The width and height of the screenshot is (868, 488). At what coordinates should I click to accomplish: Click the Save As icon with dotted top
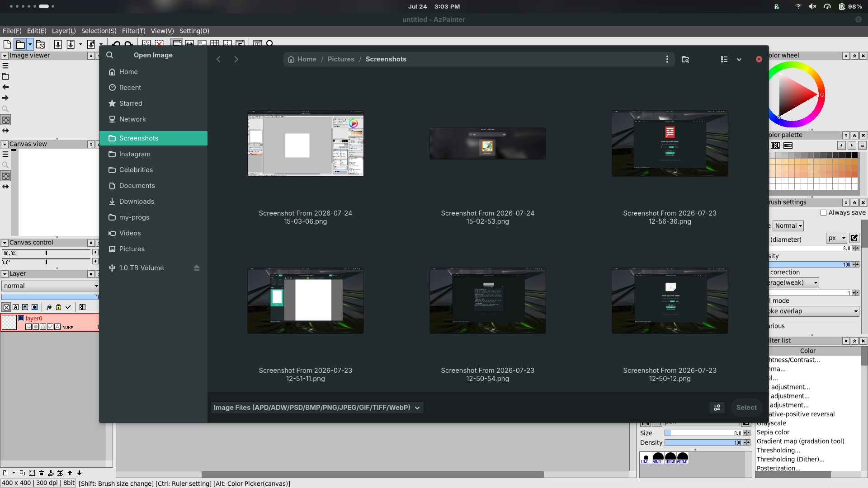(x=71, y=44)
